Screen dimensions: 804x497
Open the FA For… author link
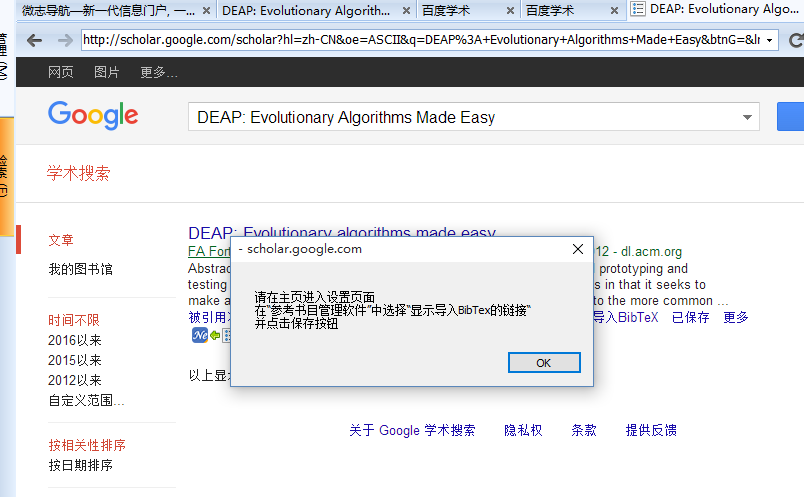pos(209,251)
